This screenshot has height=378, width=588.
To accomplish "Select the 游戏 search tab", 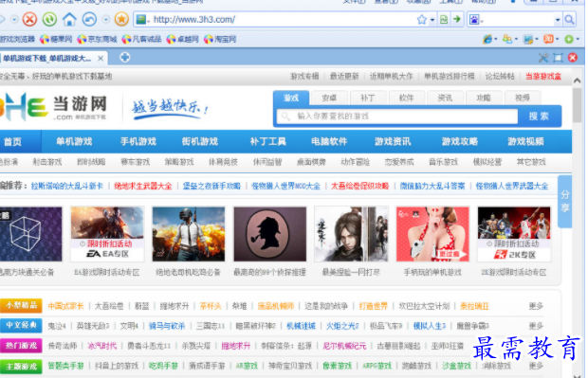I will 291,98.
